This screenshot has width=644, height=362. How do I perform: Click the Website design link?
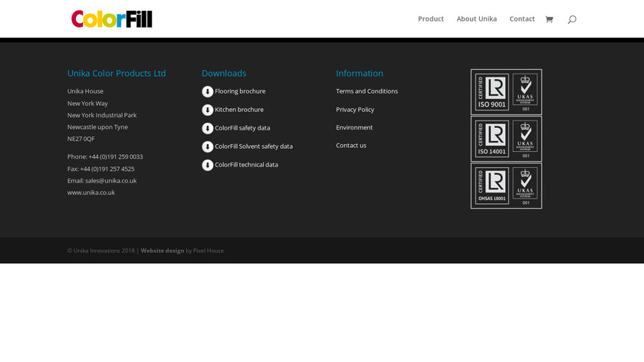coord(163,251)
